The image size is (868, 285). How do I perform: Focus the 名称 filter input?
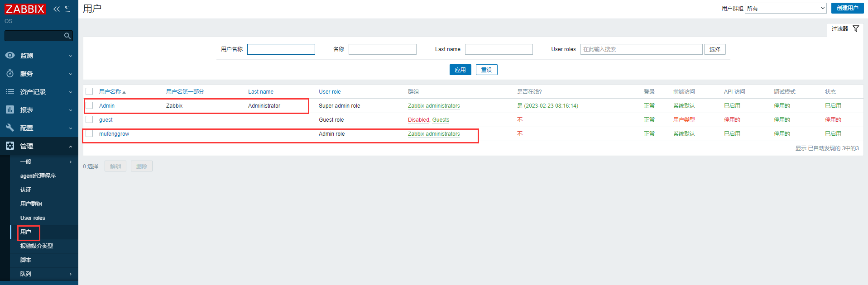click(x=383, y=49)
